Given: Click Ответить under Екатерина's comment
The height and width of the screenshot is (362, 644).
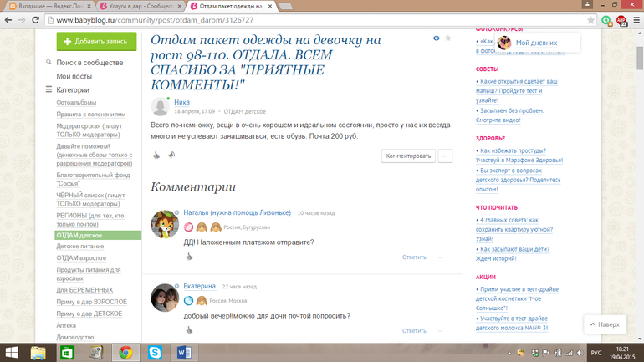Looking at the screenshot, I should point(414,330).
